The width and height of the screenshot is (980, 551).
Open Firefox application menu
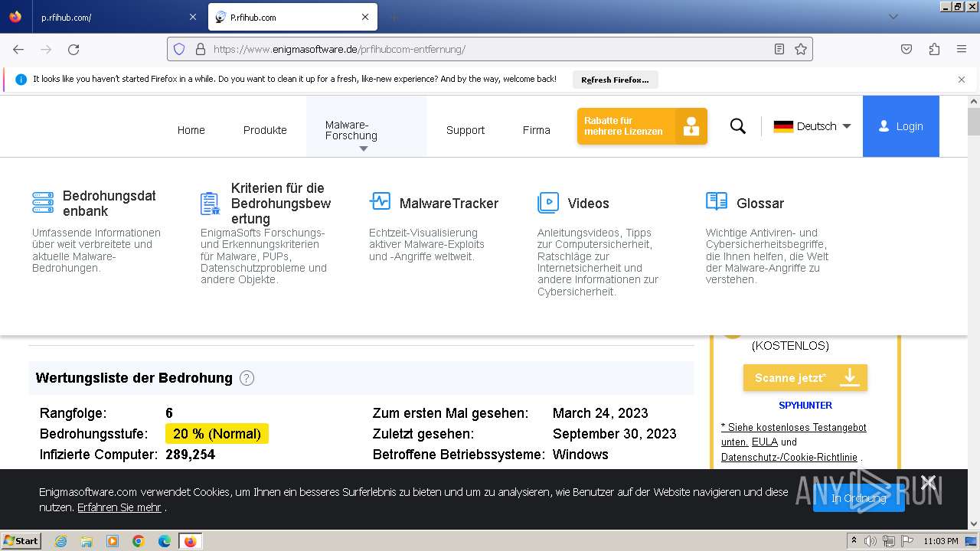962,49
